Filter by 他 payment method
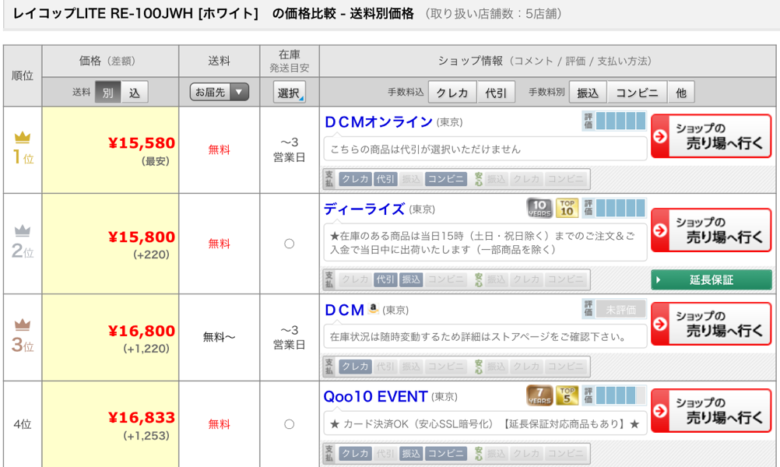 tap(681, 93)
